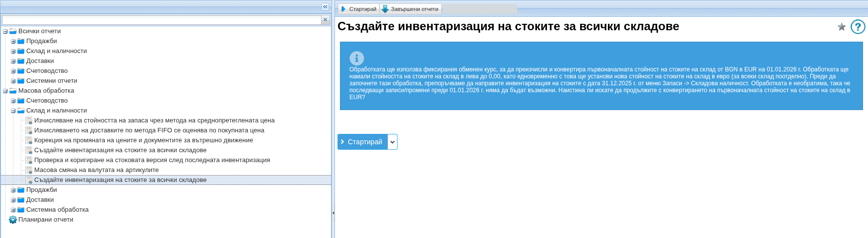
Task: Collapse the Масова обработка tree node
Action: click(x=5, y=91)
